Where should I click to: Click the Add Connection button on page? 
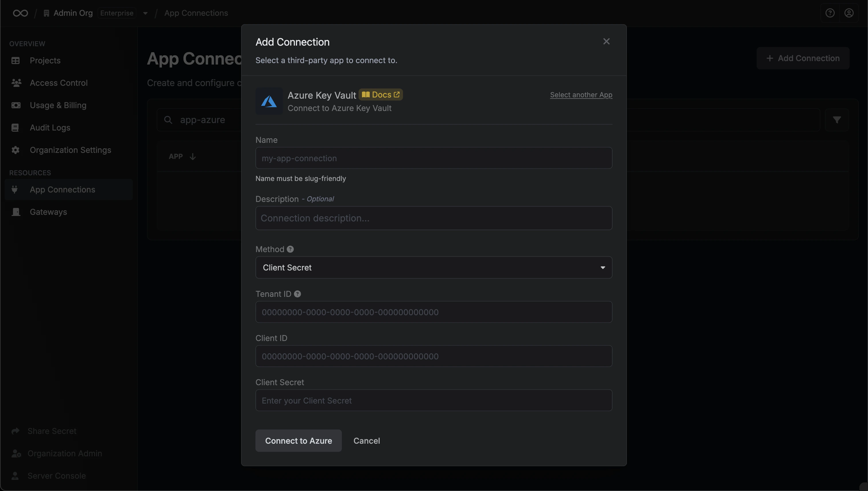(803, 58)
